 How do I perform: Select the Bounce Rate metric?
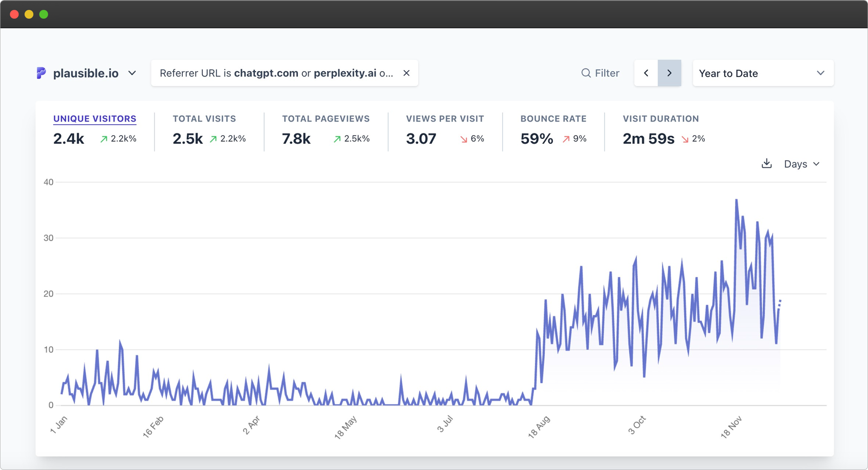tap(553, 119)
